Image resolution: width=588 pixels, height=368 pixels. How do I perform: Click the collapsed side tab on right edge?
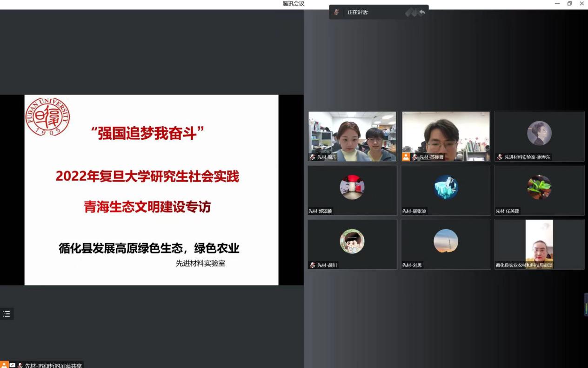click(586, 305)
